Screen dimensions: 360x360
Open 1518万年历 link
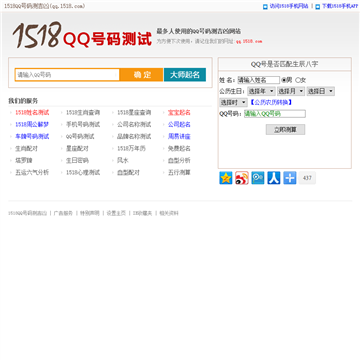click(x=131, y=149)
